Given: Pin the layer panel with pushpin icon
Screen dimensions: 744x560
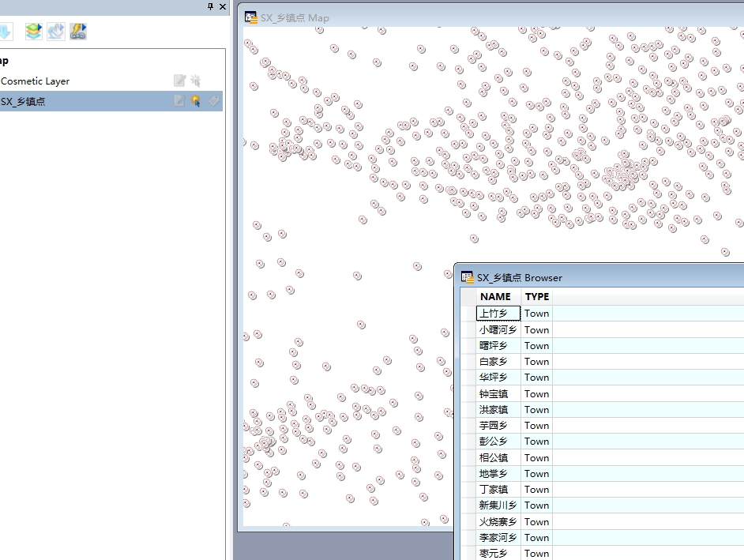Looking at the screenshot, I should coord(210,6).
